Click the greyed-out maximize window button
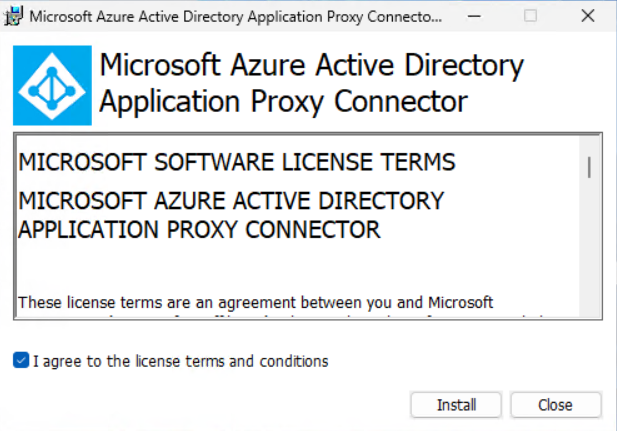617x431 pixels. pos(530,16)
